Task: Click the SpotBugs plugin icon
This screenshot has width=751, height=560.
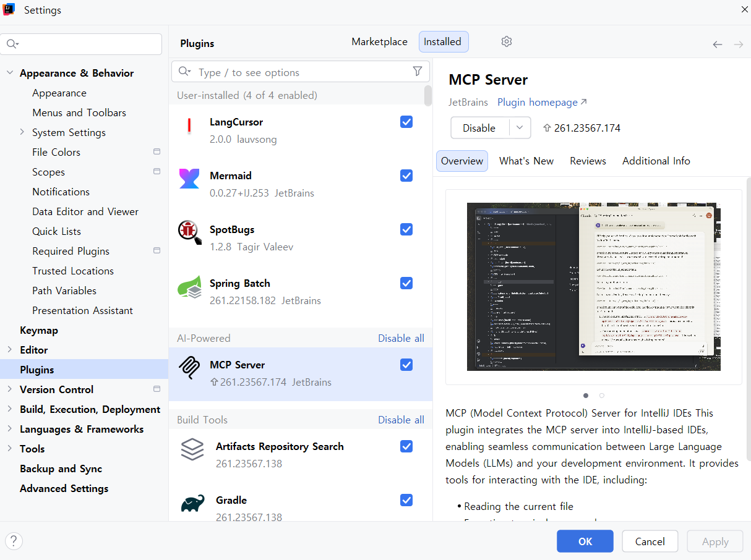Action: tap(189, 232)
